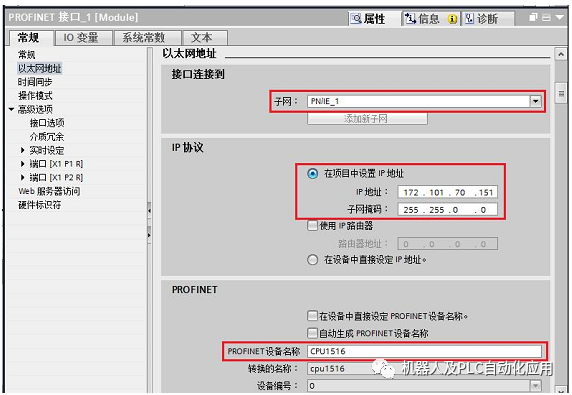Click the 转换的名称 field cpu1516

pos(425,369)
